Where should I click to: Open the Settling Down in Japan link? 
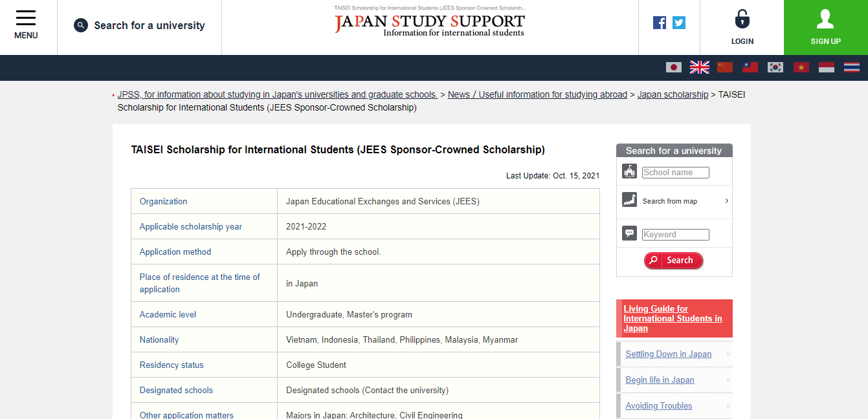[x=668, y=354]
